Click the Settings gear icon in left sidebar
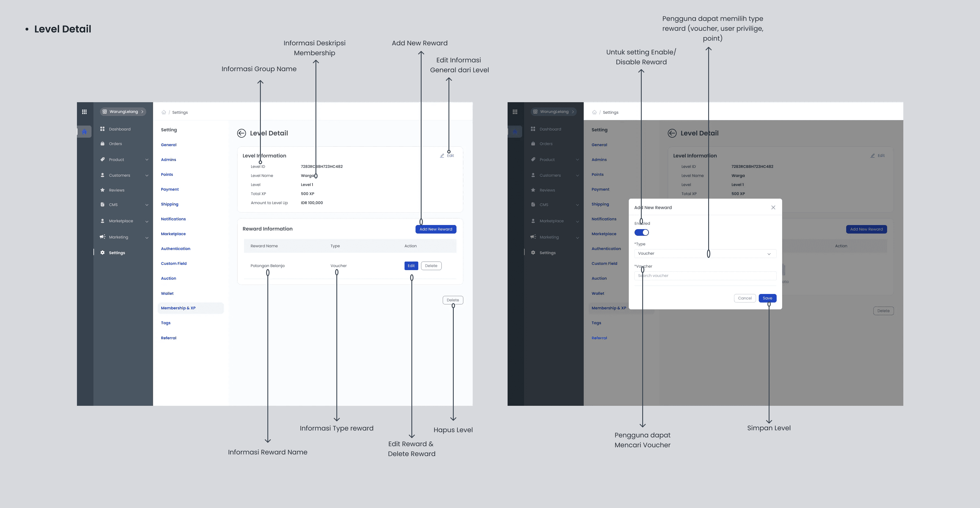 [102, 252]
